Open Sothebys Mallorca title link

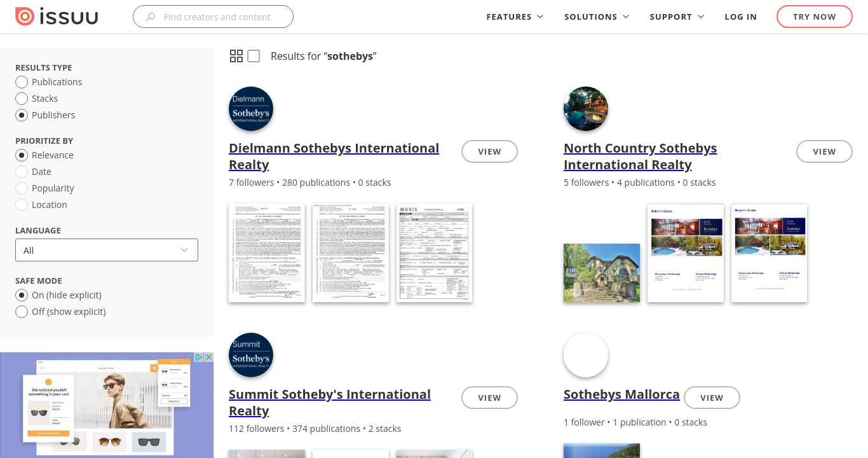621,394
